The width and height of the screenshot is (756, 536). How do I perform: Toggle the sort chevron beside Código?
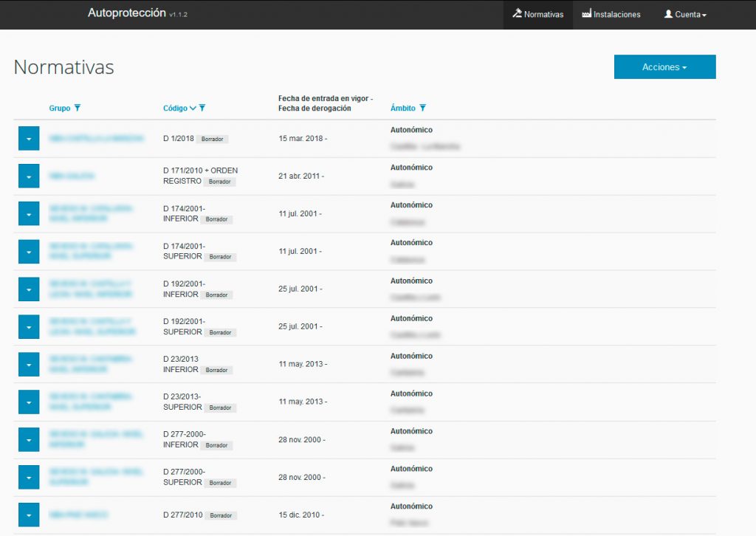tap(193, 109)
